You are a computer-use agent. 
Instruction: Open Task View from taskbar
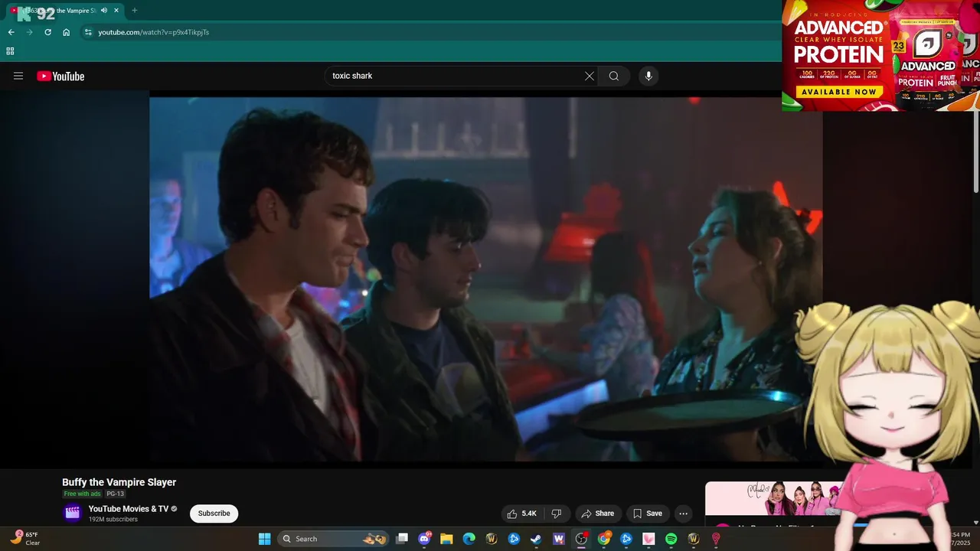(x=402, y=539)
